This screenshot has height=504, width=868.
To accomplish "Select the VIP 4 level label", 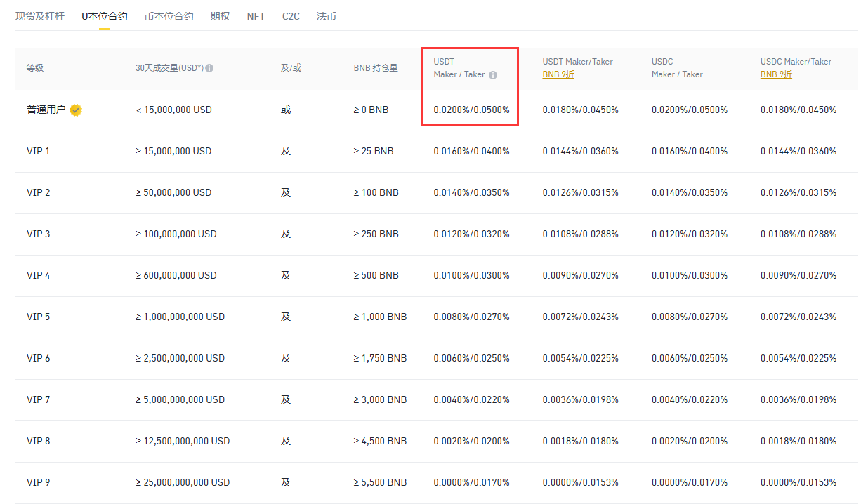I will 39,275.
